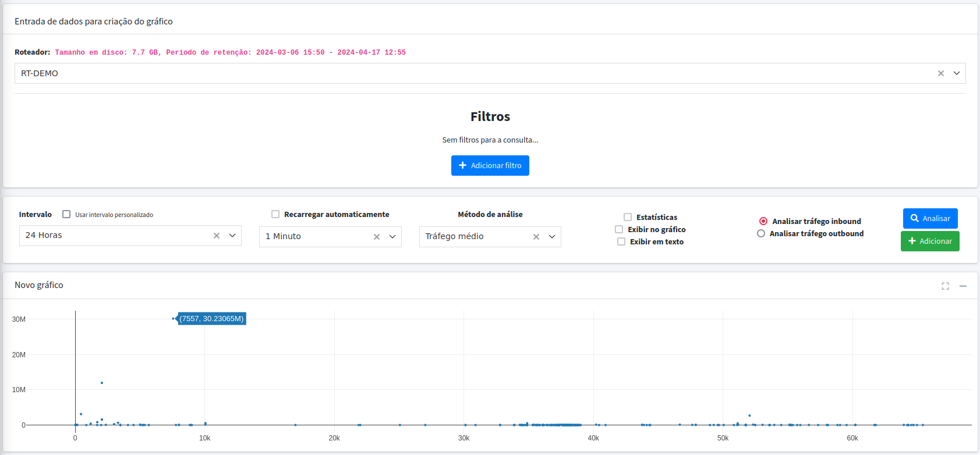Click the 60k x-axis tick label
The width and height of the screenshot is (980, 455).
click(852, 438)
